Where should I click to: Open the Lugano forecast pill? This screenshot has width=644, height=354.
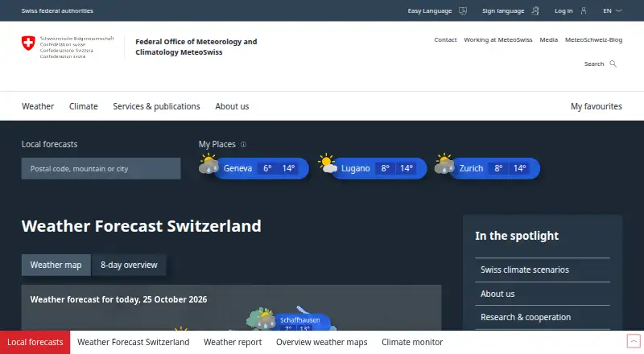tap(378, 168)
